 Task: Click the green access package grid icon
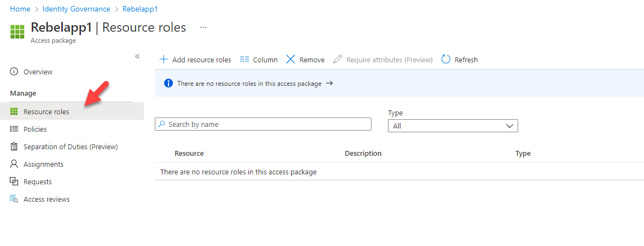coord(18,32)
